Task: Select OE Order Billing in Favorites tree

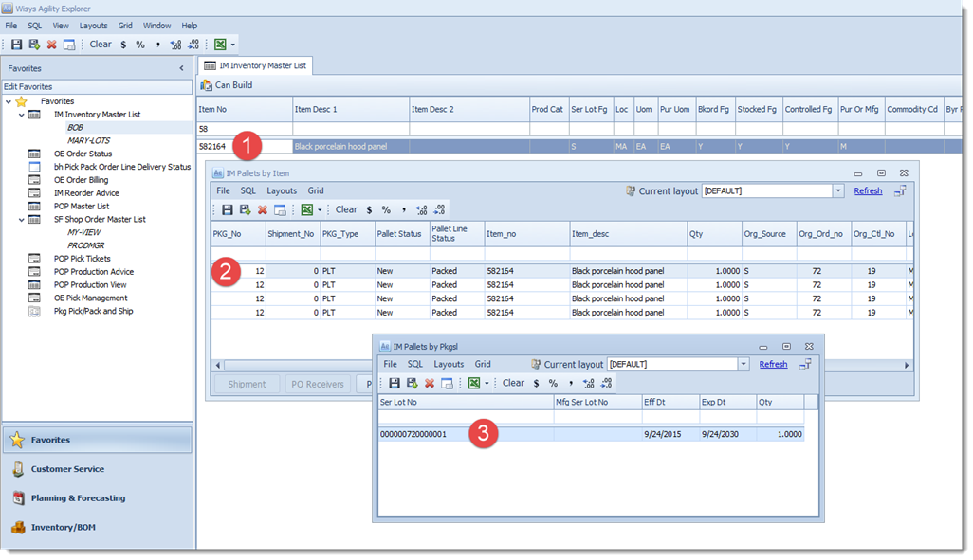Action: coord(81,180)
